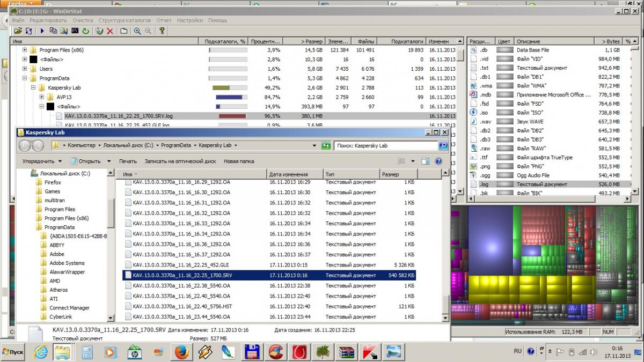The width and height of the screenshot is (644, 362).
Task: Click the zoom in magnifier toolbar icon
Action: 137,31
